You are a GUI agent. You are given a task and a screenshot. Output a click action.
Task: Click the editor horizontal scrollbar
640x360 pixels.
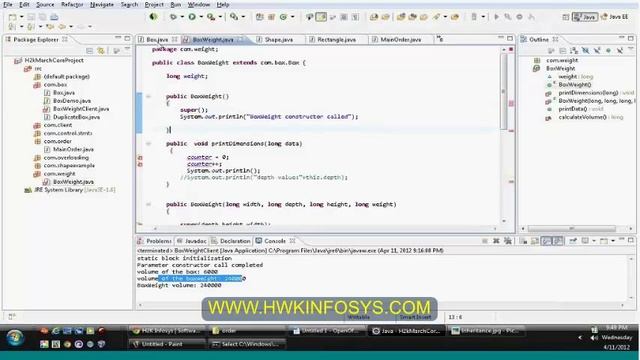(324, 229)
